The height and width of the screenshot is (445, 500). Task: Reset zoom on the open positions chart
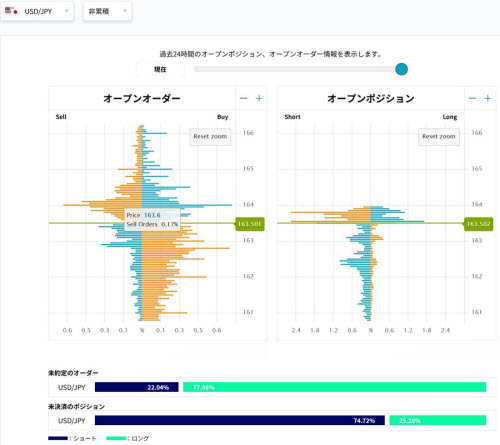pos(439,137)
